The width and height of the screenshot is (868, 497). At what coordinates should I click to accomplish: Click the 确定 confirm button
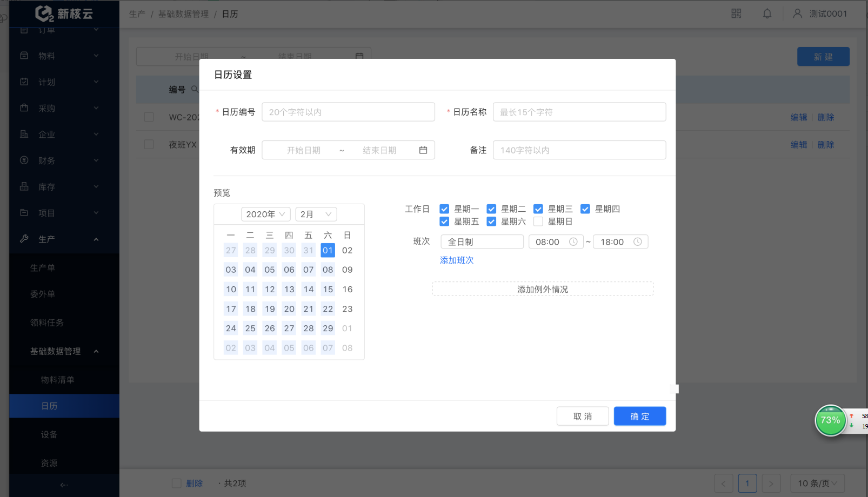[640, 416]
